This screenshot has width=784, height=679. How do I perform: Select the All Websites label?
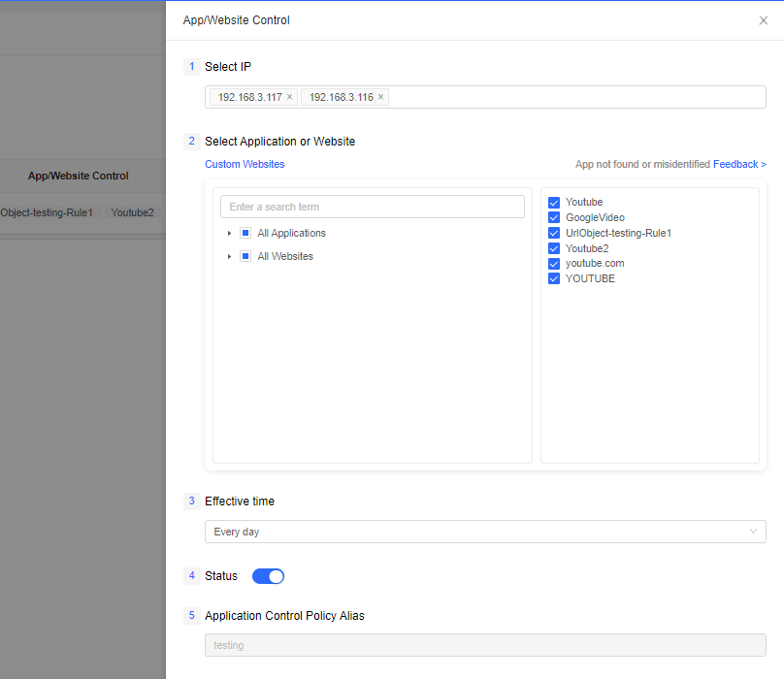285,256
